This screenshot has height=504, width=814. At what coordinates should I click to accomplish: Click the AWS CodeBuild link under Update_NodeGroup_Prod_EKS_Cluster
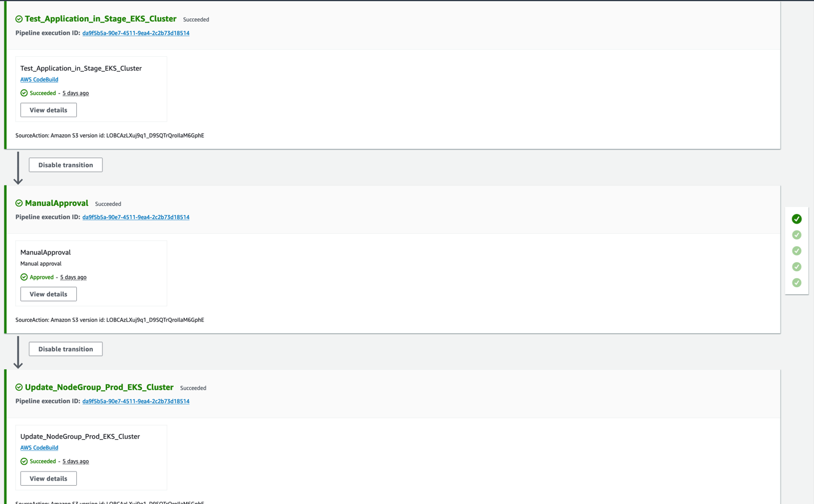(39, 447)
